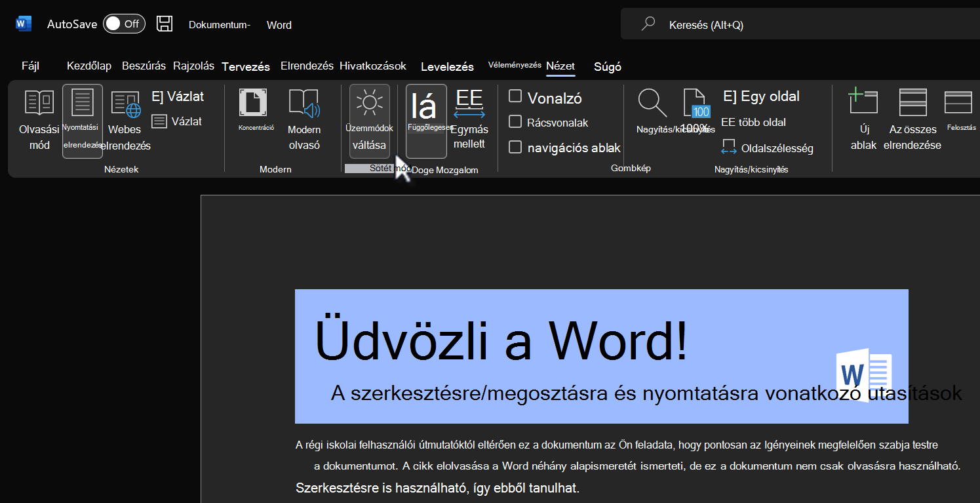
Task: Choose Egymás mellett page movement
Action: [x=469, y=121]
